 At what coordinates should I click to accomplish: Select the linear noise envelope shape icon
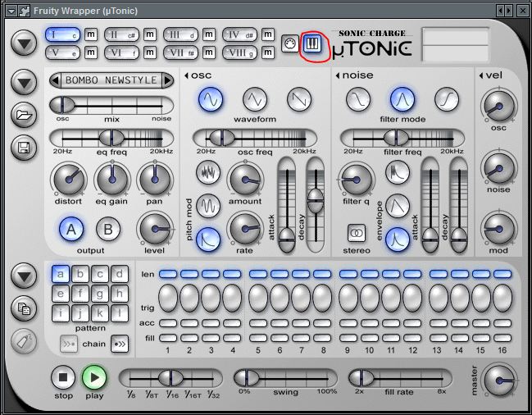coord(398,206)
